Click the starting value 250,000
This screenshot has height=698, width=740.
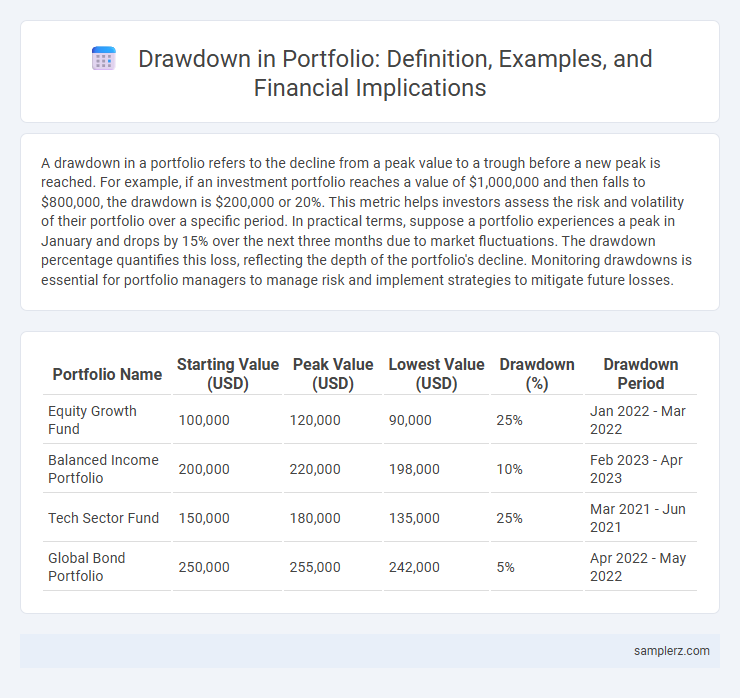tap(204, 567)
